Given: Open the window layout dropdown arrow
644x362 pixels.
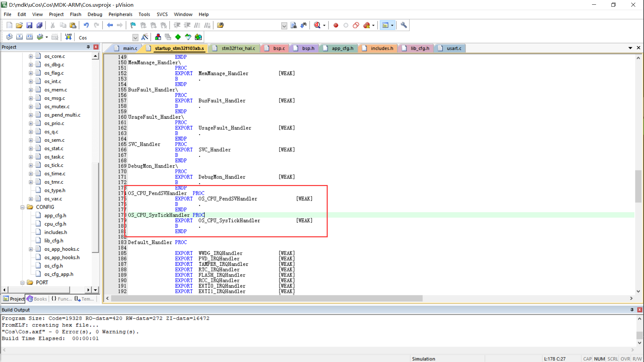Looking at the screenshot, I should point(392,25).
